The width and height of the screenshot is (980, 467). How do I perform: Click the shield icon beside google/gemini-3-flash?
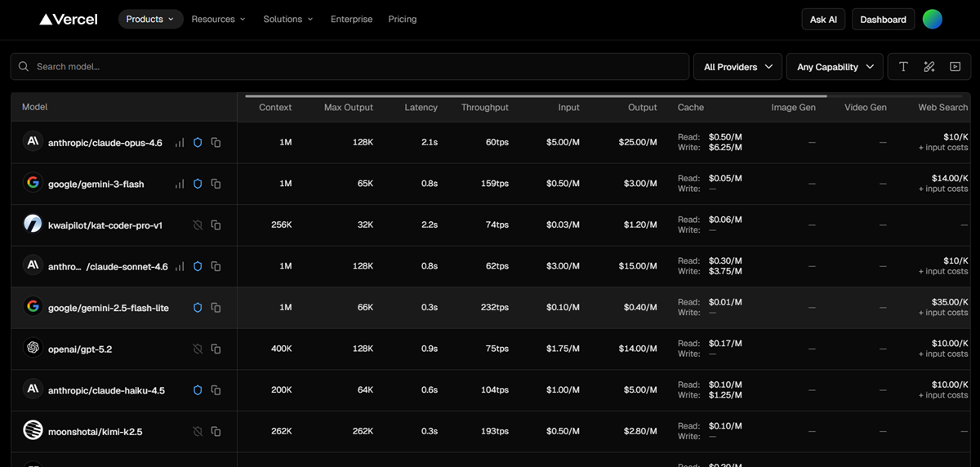pos(198,184)
